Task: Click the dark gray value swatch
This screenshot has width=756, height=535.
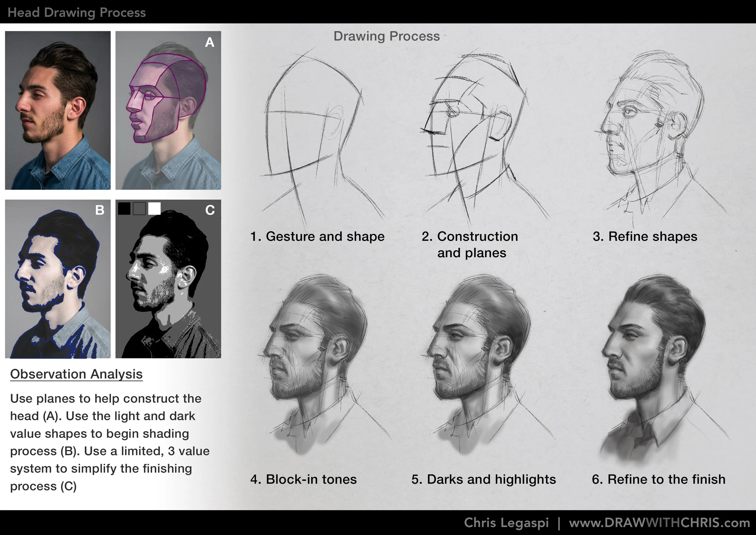Action: tap(139, 208)
